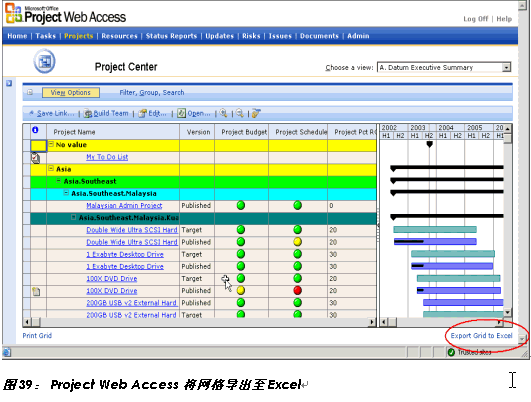Click the Help link
Screen dimensions: 531x402
tap(504, 19)
